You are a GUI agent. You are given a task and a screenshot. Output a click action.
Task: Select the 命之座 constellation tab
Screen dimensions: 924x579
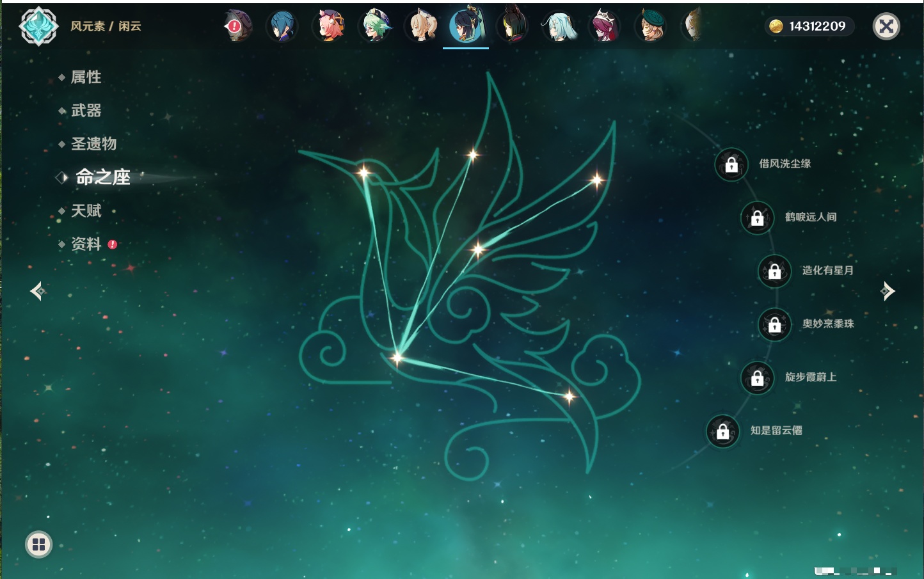click(x=102, y=177)
